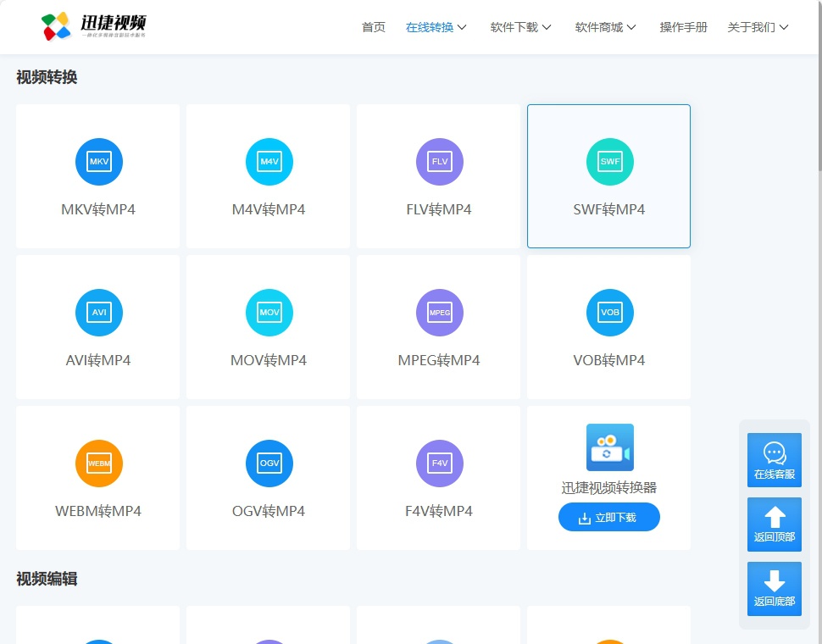Select the F4V转MP4 converter icon
The width and height of the screenshot is (822, 644).
(x=439, y=463)
